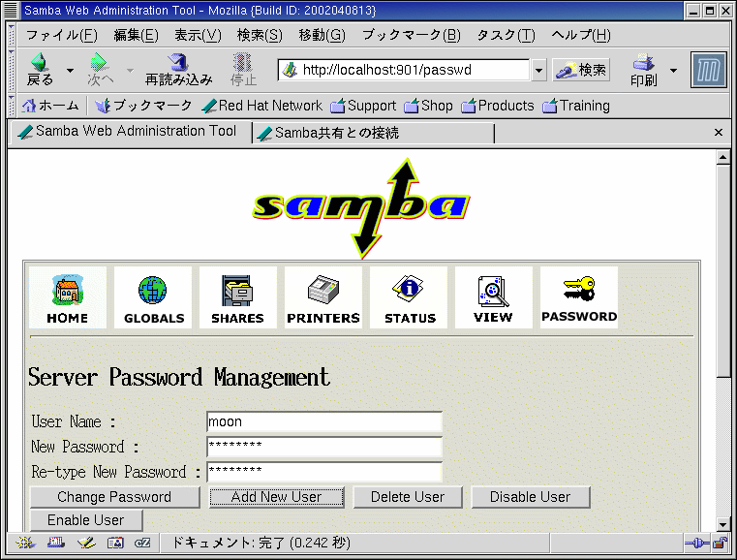Expand the URL bar history dropdown
Viewport: 737px width, 560px height.
(x=538, y=71)
